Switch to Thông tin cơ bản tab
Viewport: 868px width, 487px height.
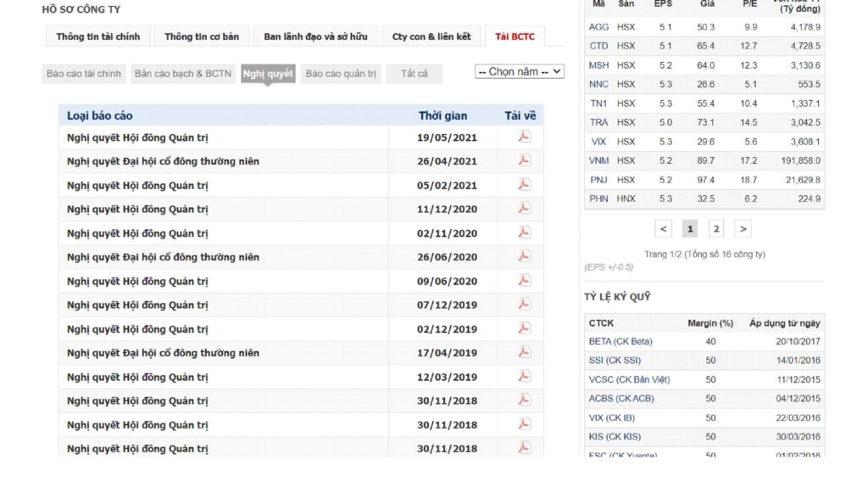coord(202,36)
